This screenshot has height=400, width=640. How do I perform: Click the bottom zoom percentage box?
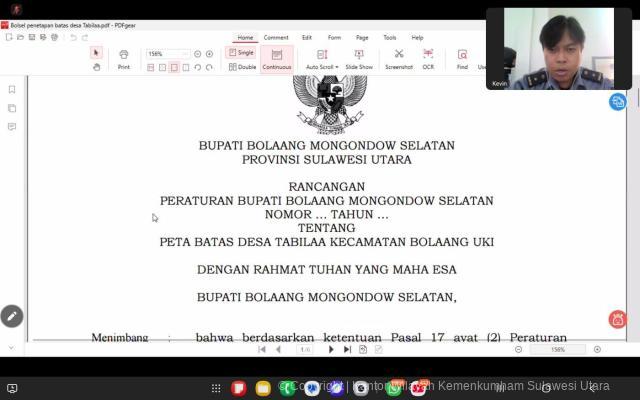click(x=558, y=350)
